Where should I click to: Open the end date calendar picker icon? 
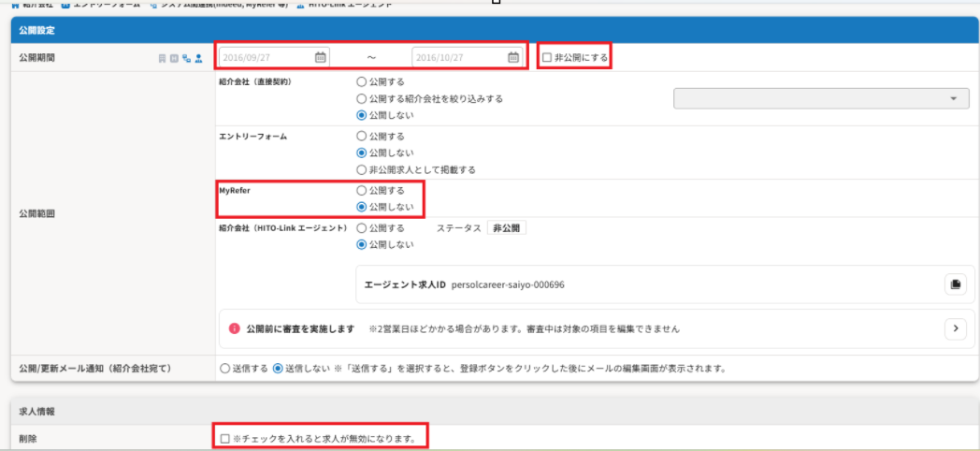tap(513, 57)
